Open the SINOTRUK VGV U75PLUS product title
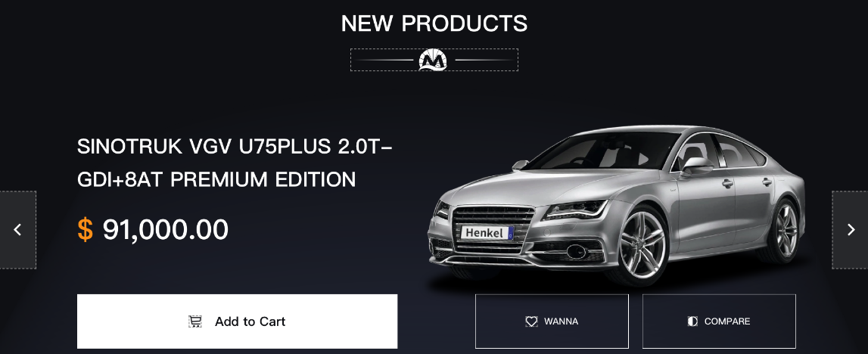The height and width of the screenshot is (354, 868). [236, 163]
